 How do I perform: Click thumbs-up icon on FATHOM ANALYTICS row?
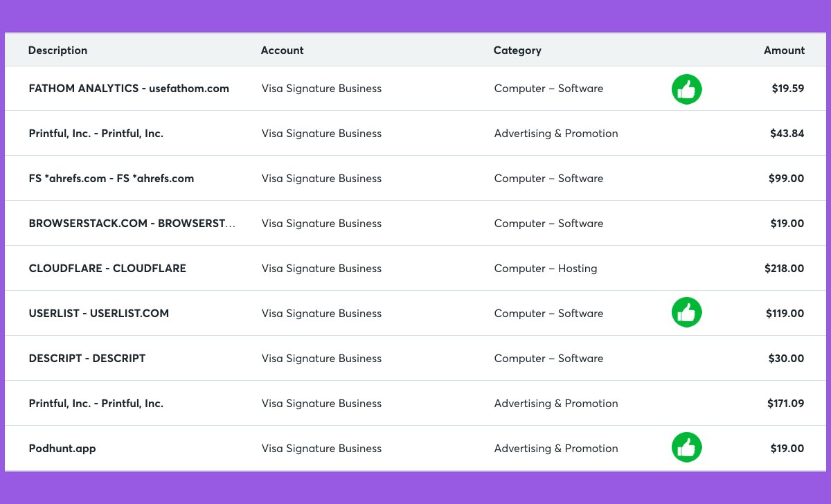coord(686,89)
